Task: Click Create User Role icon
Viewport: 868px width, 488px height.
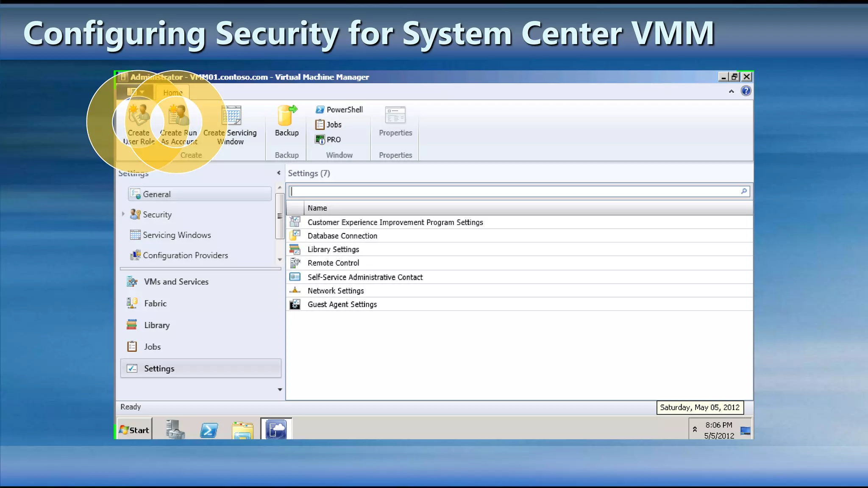Action: 139,114
